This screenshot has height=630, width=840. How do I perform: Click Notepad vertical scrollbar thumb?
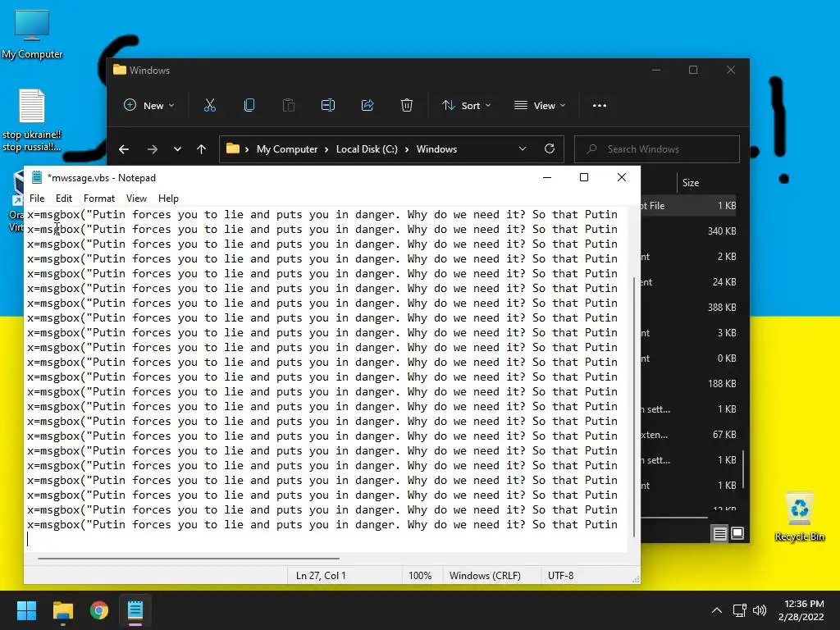click(x=634, y=407)
